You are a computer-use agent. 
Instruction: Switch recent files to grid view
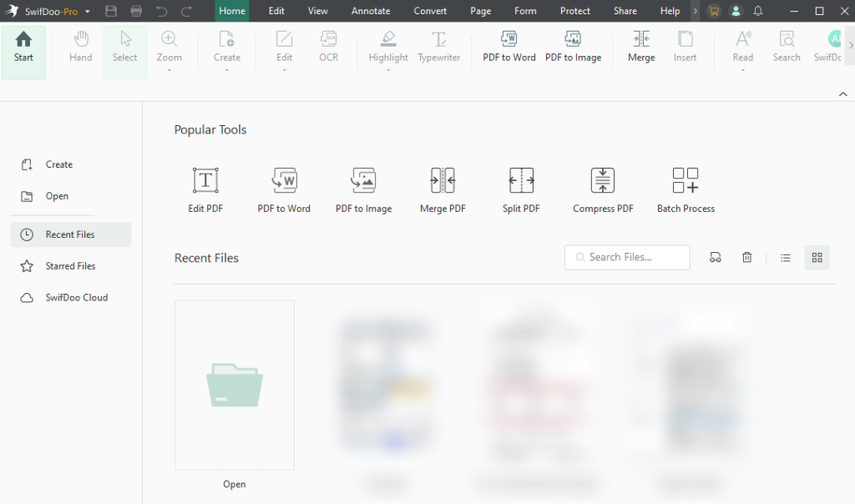tap(817, 258)
